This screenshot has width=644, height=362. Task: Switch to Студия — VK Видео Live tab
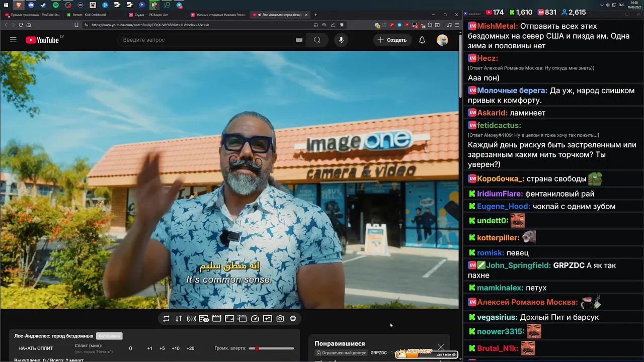(155, 15)
